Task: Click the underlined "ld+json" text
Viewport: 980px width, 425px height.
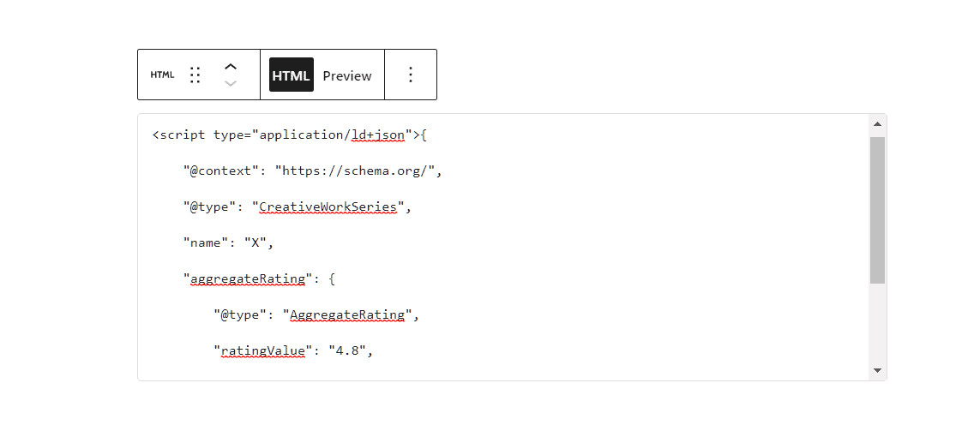Action: click(x=378, y=135)
